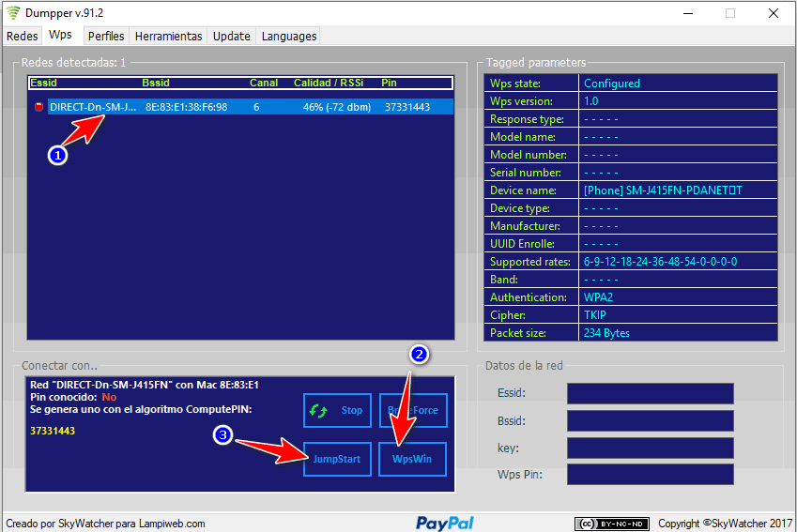The image size is (797, 532).
Task: Click the Wps state value Configured
Action: pos(611,84)
